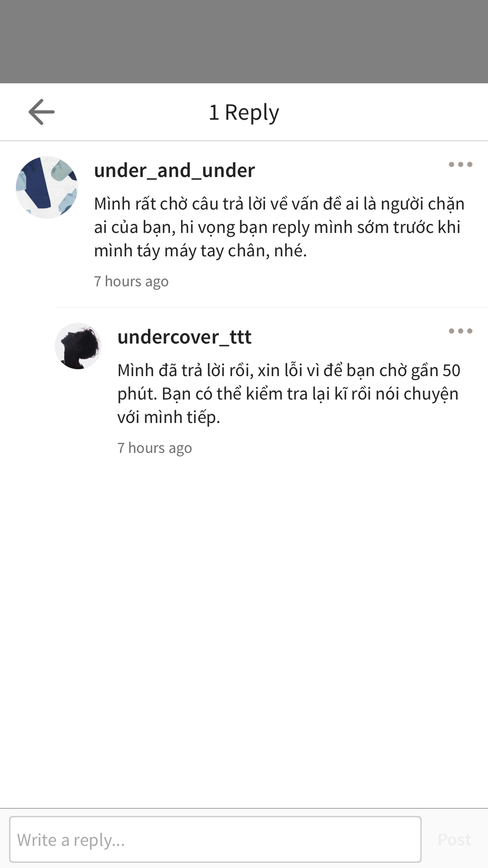Screen dimensions: 488x868
Task: Tap undercover_ttt's silhouette avatar
Action: point(78,346)
